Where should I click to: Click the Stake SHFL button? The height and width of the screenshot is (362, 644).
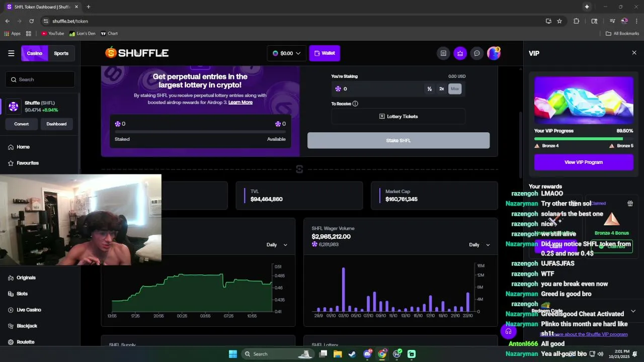point(398,140)
